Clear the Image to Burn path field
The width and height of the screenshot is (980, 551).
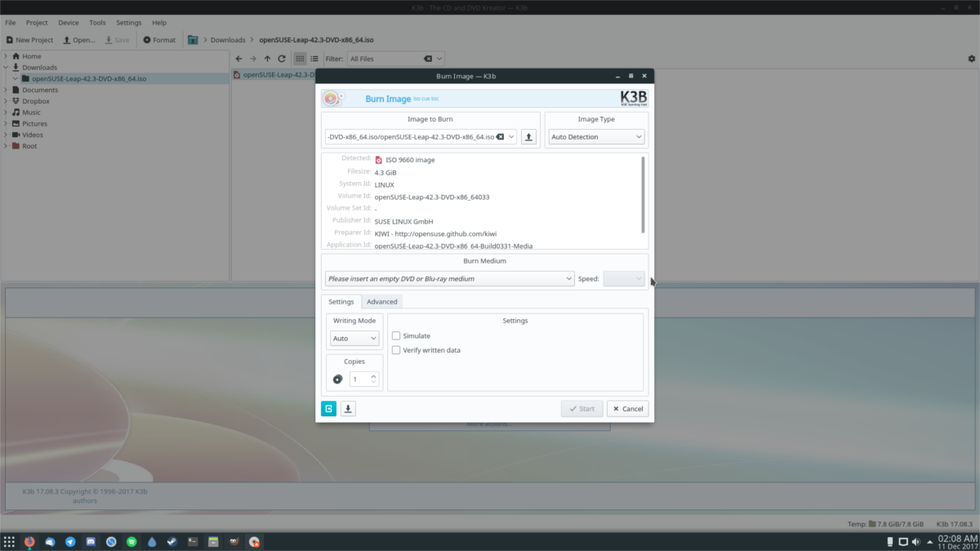click(501, 137)
